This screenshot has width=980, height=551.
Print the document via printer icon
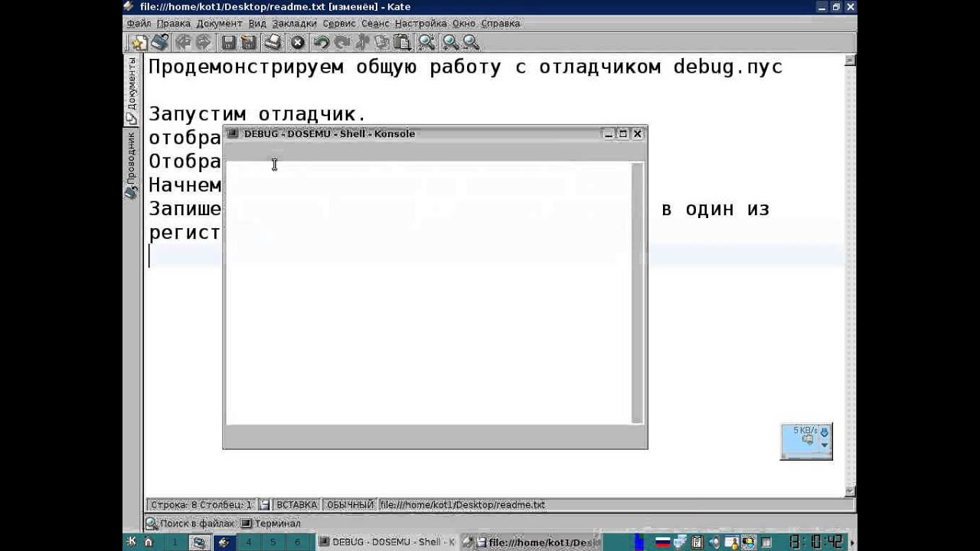coord(274,43)
